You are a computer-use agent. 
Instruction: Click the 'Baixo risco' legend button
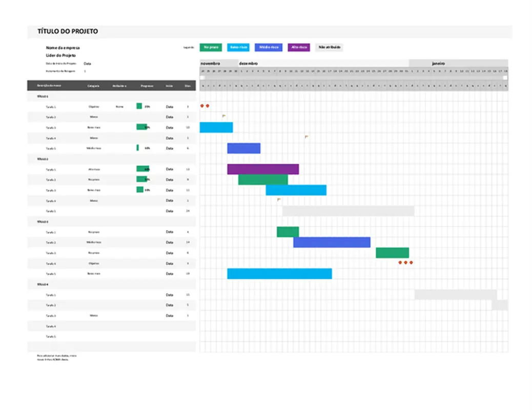point(239,47)
